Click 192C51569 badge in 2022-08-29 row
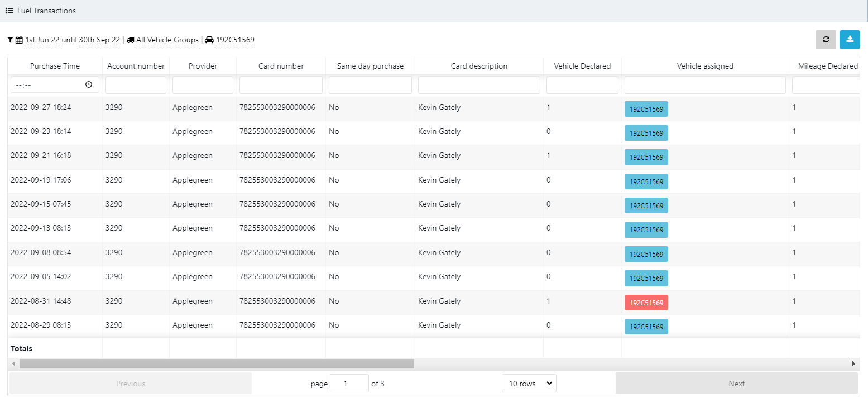This screenshot has height=417, width=868. point(646,327)
